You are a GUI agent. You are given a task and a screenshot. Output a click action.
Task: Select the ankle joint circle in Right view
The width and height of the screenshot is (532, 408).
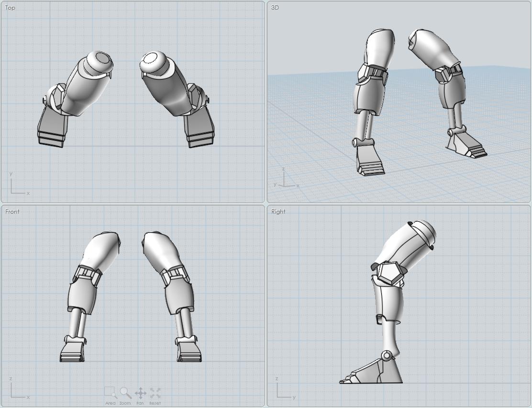point(387,355)
